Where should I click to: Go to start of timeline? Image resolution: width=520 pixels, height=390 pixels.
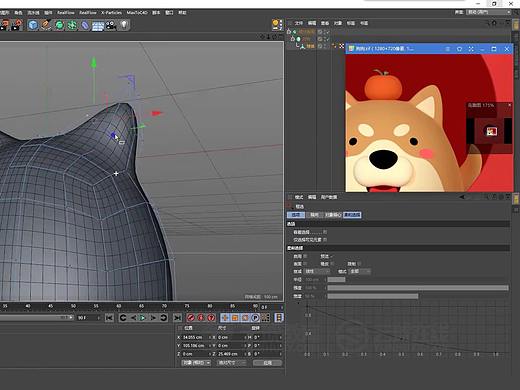(x=109, y=318)
